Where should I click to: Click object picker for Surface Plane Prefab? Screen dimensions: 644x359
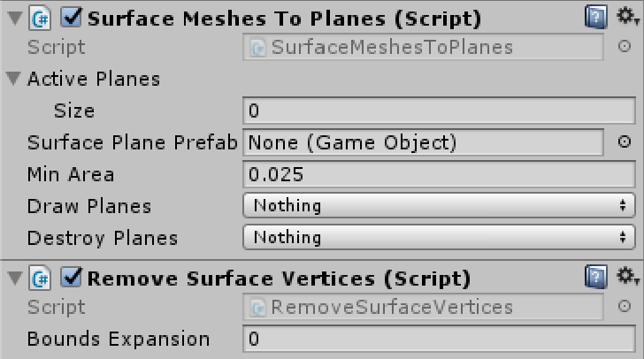pos(625,142)
